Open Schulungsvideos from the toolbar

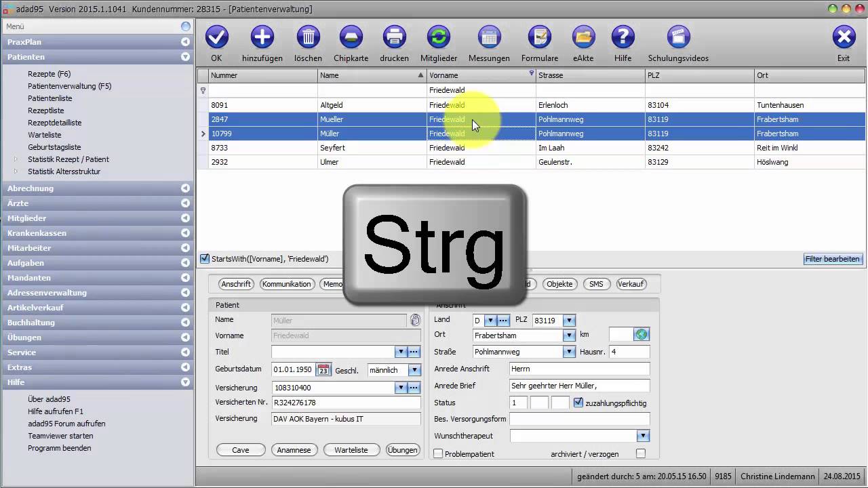pyautogui.click(x=678, y=37)
